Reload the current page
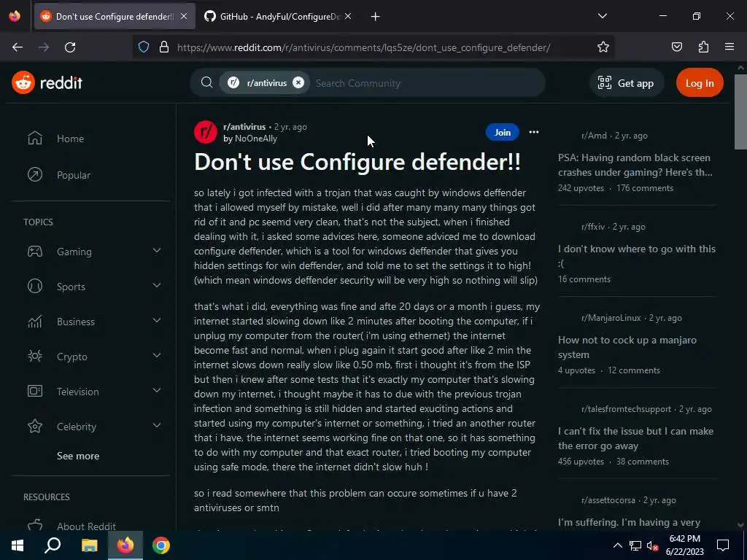The width and height of the screenshot is (747, 560). pyautogui.click(x=70, y=47)
